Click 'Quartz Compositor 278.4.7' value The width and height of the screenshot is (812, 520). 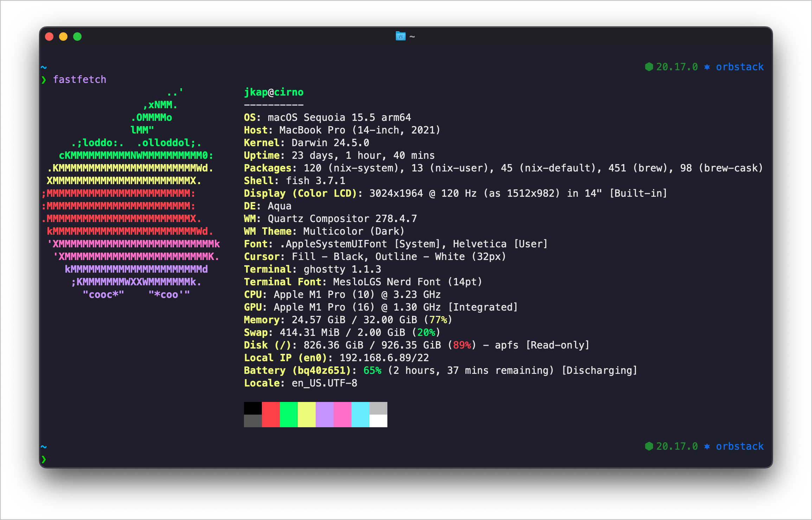click(342, 219)
